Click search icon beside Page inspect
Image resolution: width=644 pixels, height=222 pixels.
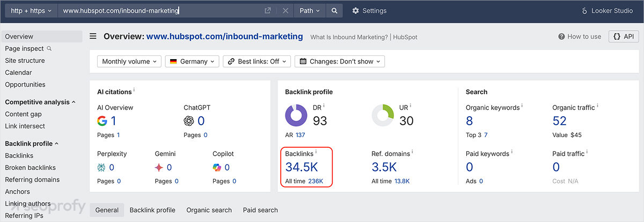click(49, 48)
